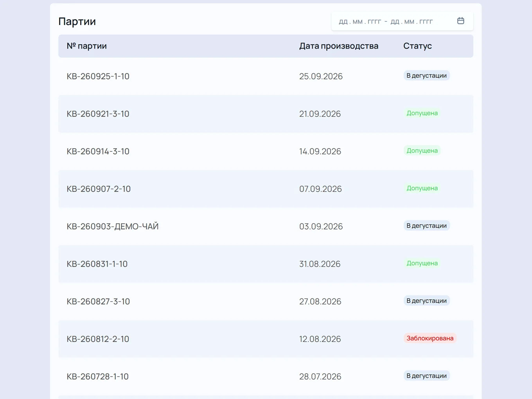
Task: Click the Партии section heading
Action: [x=77, y=22]
